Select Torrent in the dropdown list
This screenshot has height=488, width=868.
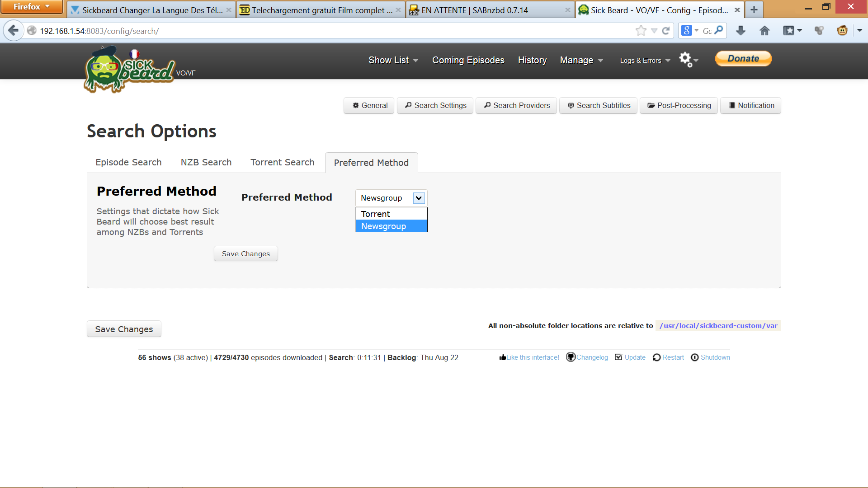[391, 214]
